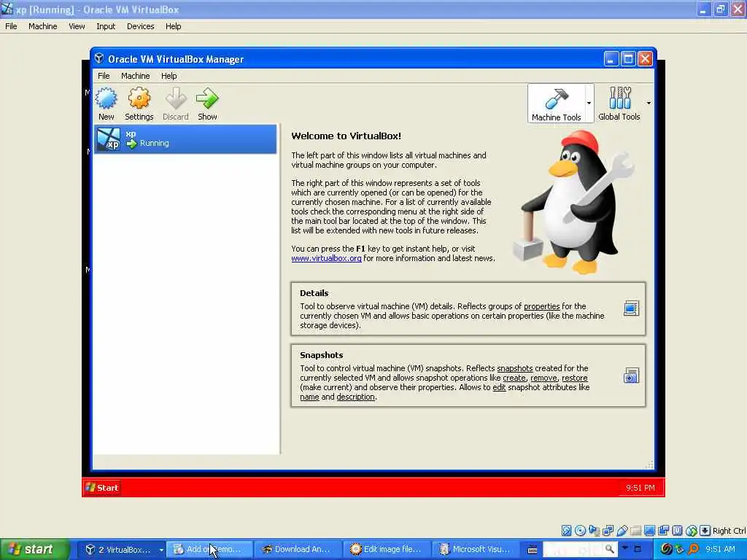Image resolution: width=747 pixels, height=560 pixels.
Task: Open Help menu of xp VM window
Action: click(174, 26)
